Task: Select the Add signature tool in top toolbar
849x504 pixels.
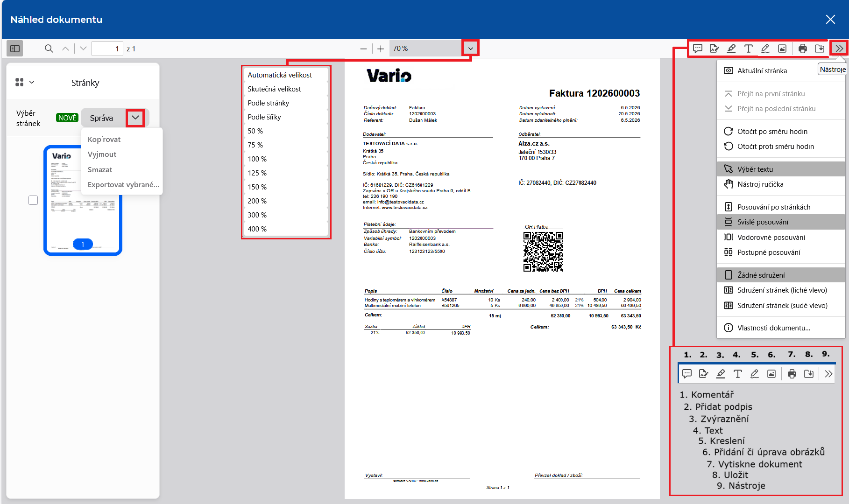Action: coord(714,49)
